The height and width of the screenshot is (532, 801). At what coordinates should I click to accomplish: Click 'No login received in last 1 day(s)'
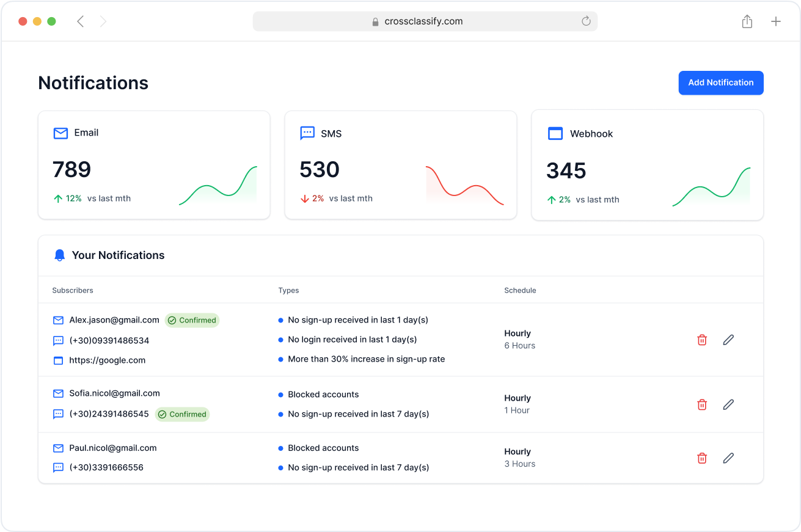point(353,340)
